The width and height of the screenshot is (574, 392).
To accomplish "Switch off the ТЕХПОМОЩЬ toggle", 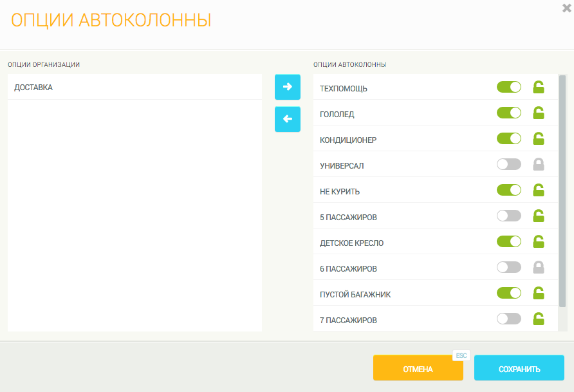I will click(508, 87).
